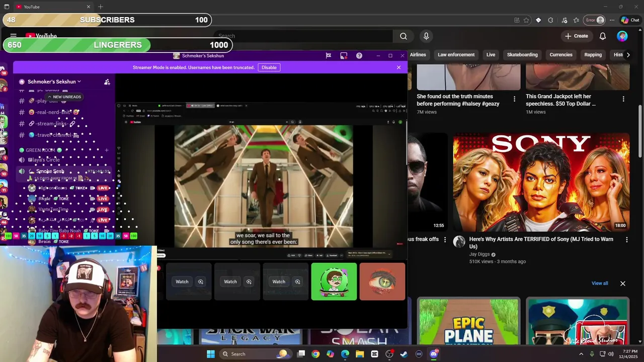Click Discord invite people icon

(x=107, y=82)
